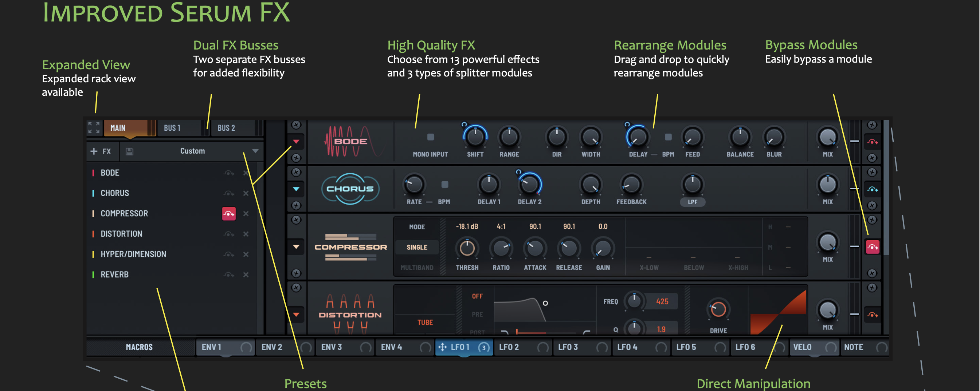The width and height of the screenshot is (980, 391).
Task: Toggle bypass for HYPER/DIMENSION in the list
Action: click(229, 254)
